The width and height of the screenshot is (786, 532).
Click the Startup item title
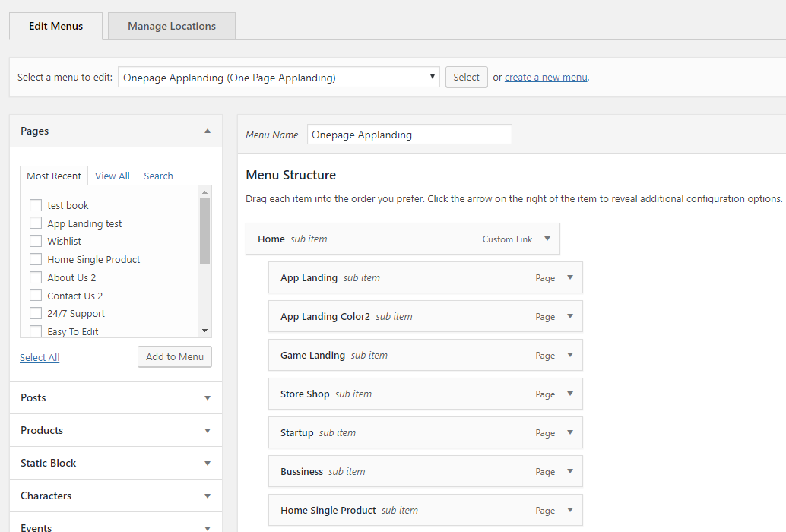click(x=296, y=432)
